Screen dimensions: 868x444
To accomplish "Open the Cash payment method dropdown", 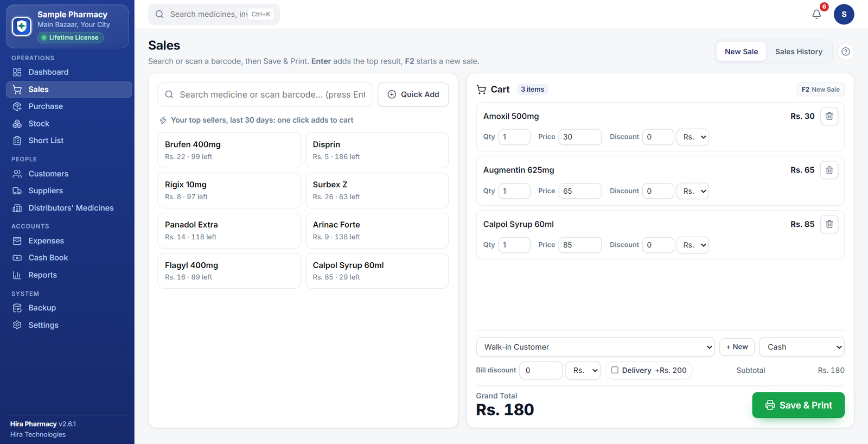I will click(802, 347).
